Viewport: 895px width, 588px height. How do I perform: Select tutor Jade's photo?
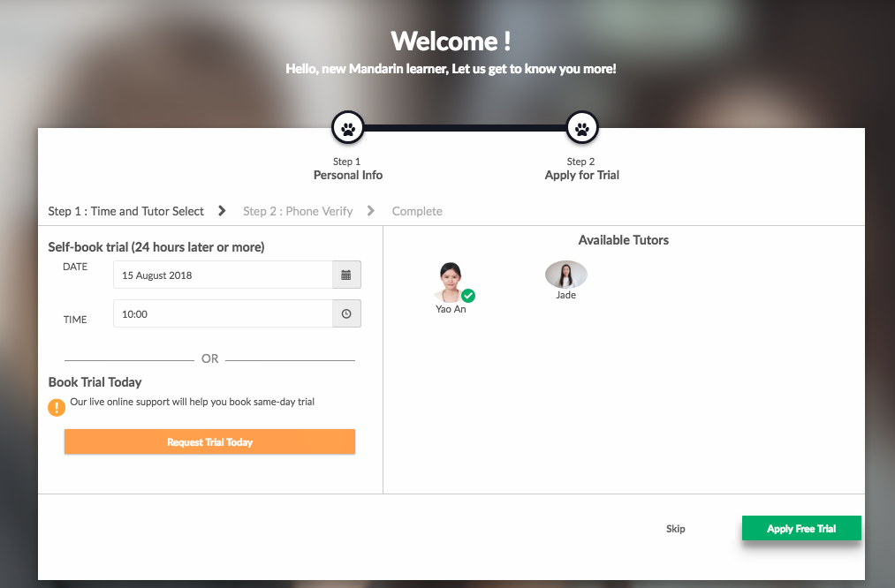tap(565, 275)
